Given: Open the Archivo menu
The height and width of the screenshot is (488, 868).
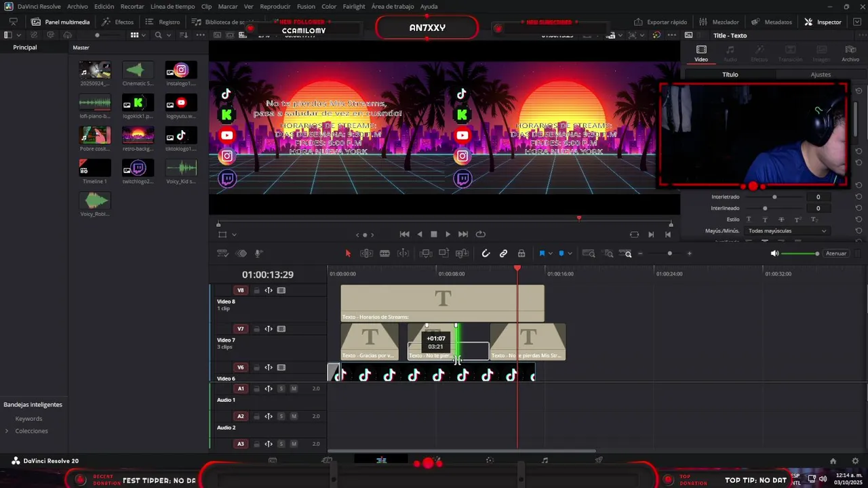Looking at the screenshot, I should [77, 6].
